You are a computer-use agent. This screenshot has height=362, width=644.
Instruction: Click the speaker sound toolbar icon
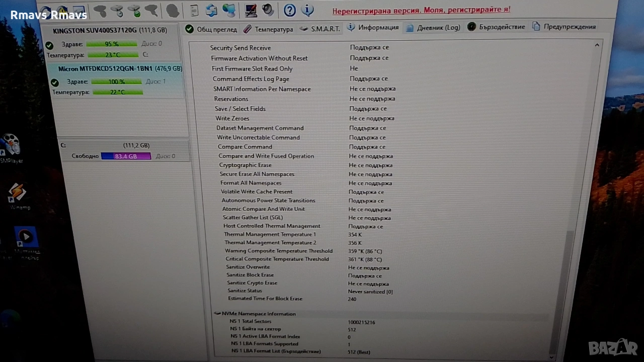(x=268, y=10)
